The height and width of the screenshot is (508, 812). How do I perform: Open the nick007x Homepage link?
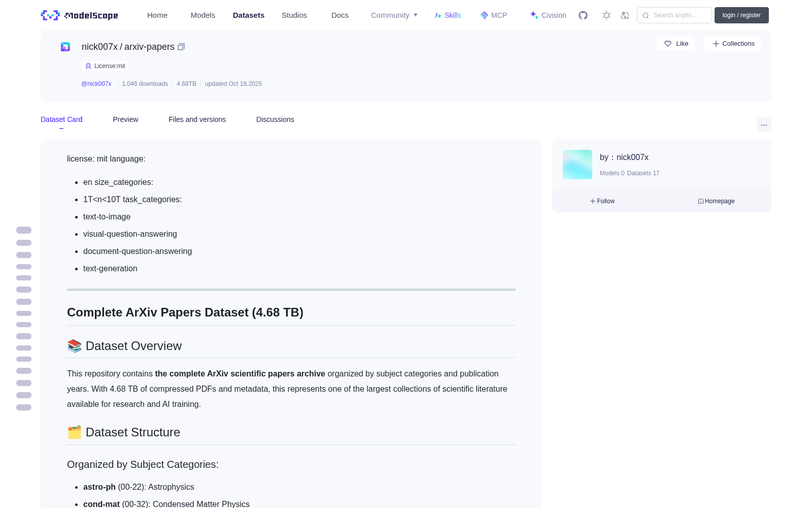click(x=716, y=201)
